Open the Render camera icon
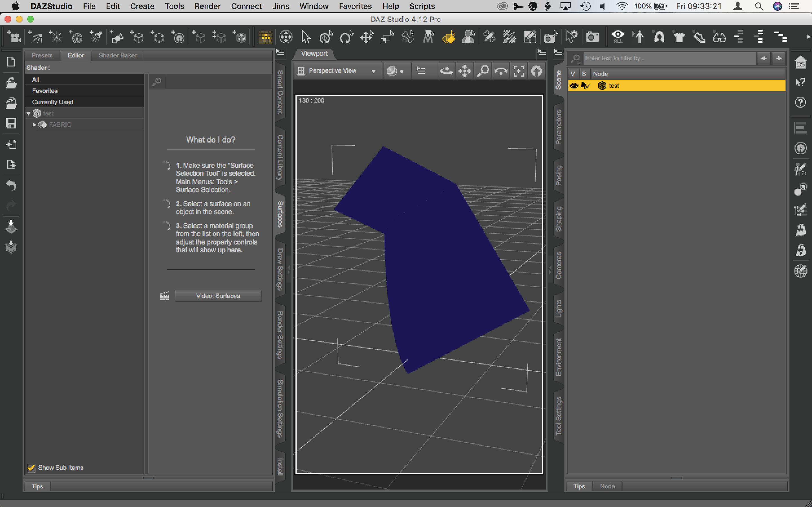The width and height of the screenshot is (812, 507). coord(593,37)
